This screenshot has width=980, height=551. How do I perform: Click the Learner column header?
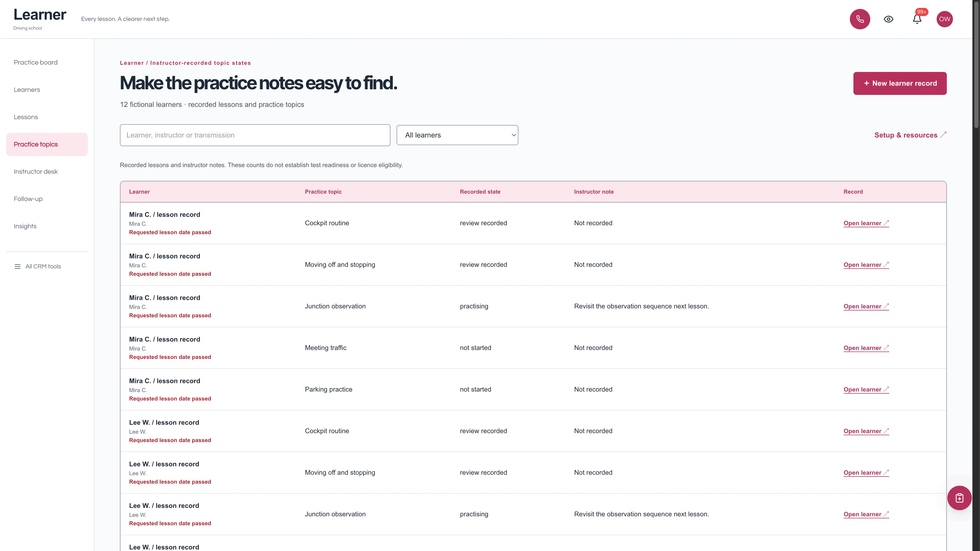(139, 192)
